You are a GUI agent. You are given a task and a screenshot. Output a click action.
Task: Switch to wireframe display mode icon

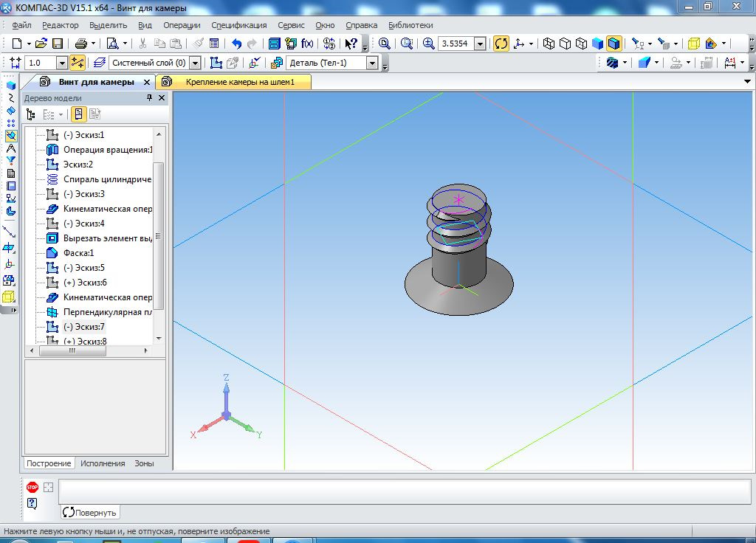pos(549,44)
